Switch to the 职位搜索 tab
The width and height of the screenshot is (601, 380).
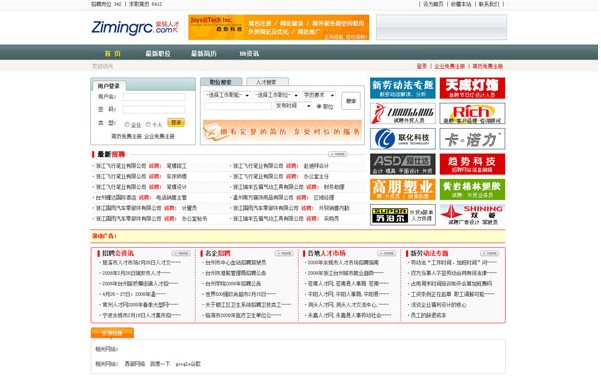pyautogui.click(x=221, y=82)
